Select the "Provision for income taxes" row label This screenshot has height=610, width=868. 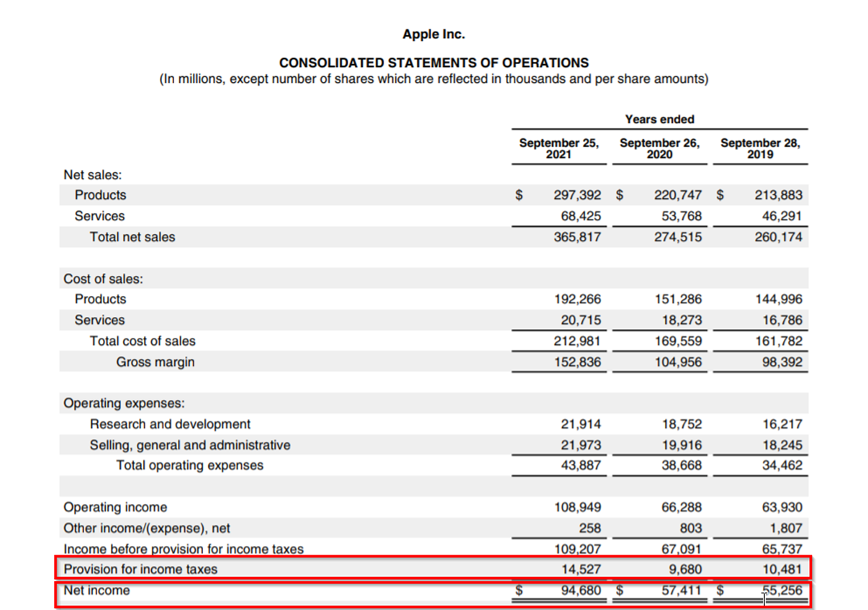coord(140,570)
